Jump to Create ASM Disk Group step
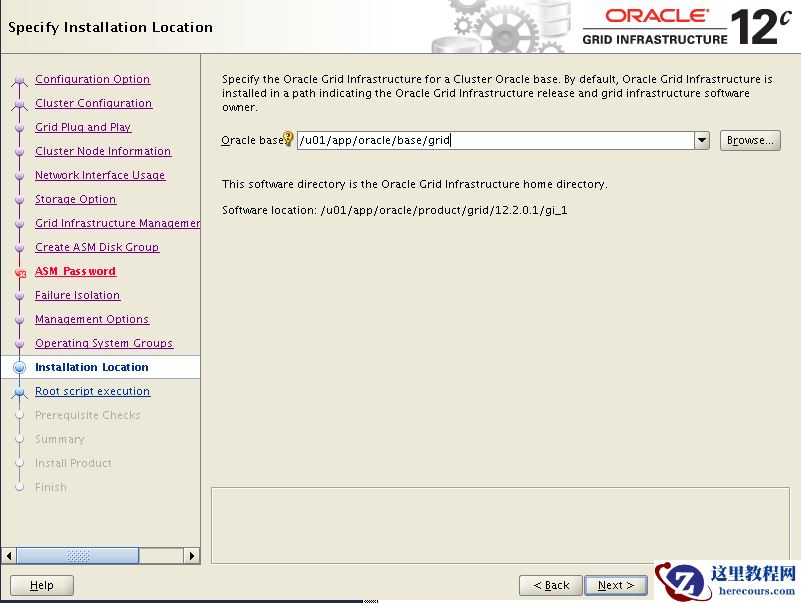 (x=97, y=247)
